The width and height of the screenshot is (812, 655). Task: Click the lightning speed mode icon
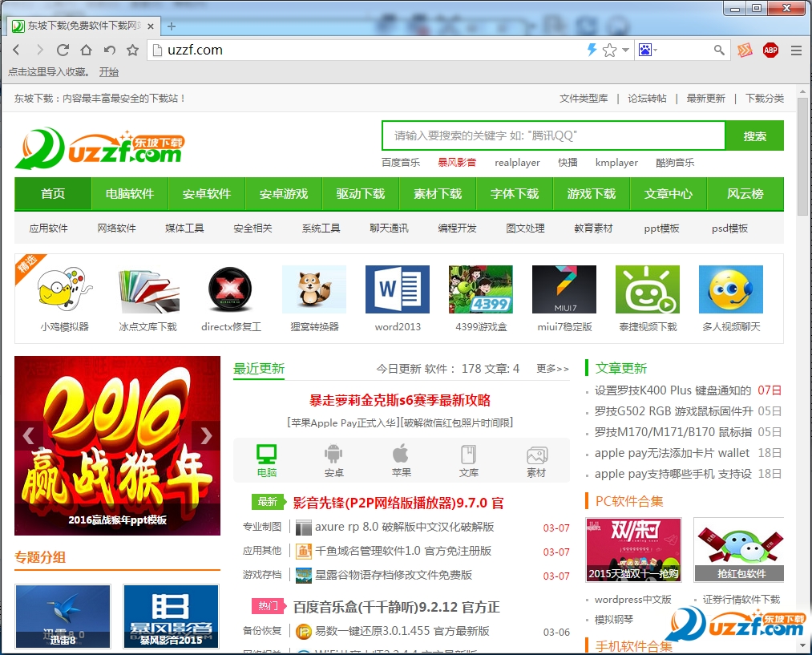tap(592, 50)
